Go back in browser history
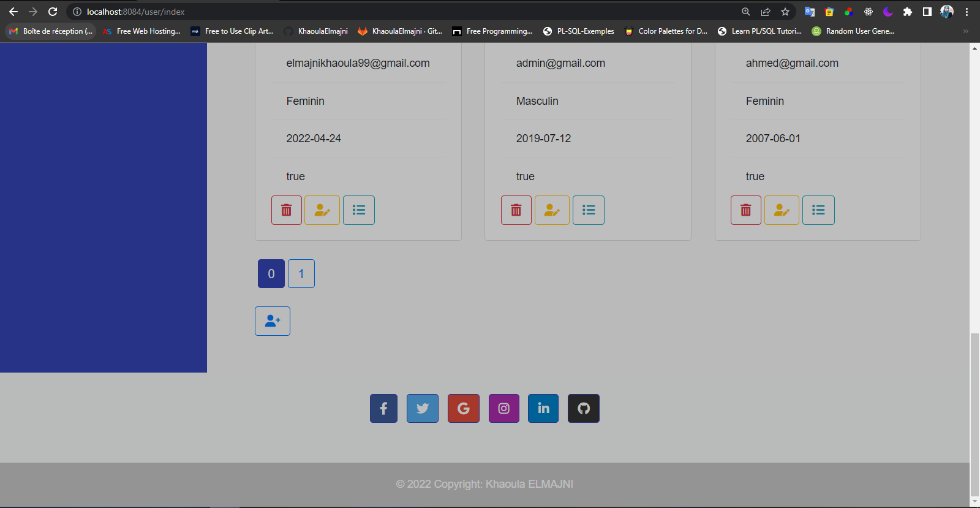The width and height of the screenshot is (980, 508). 13,12
